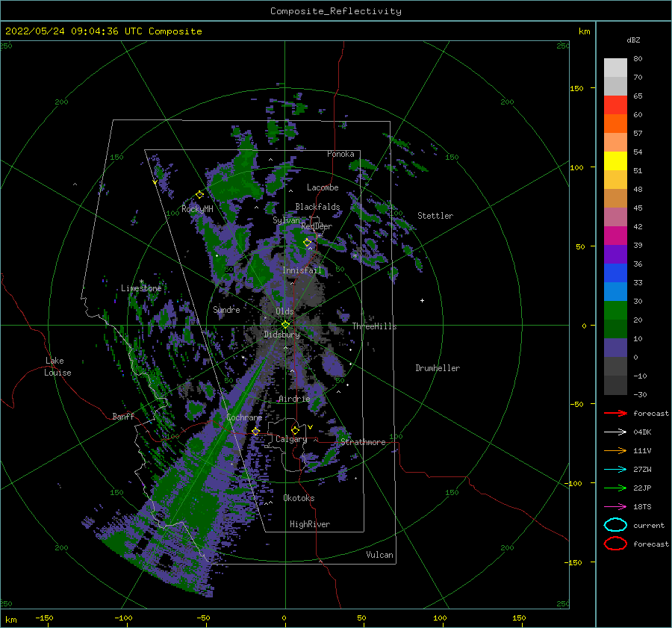
Task: Click the Composite_Reflectivity title text
Action: 336,11
